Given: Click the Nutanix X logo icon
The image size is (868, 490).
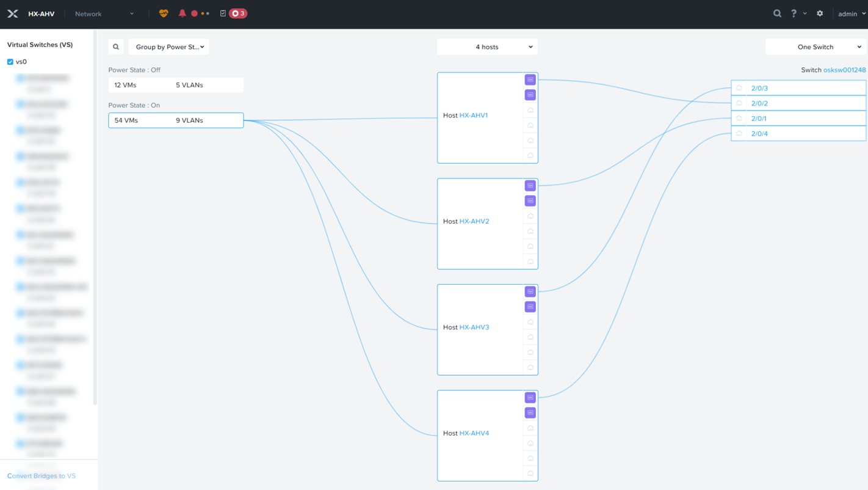Looking at the screenshot, I should coord(12,13).
